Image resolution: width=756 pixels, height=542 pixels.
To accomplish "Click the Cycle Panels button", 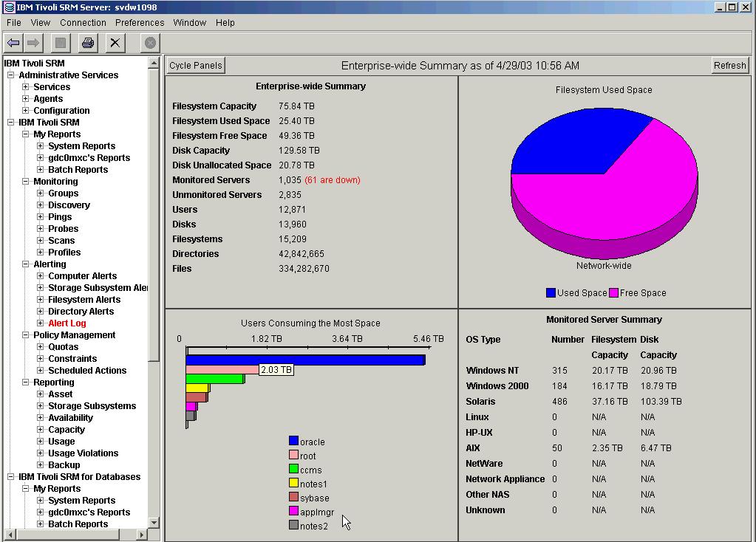I will pyautogui.click(x=196, y=66).
